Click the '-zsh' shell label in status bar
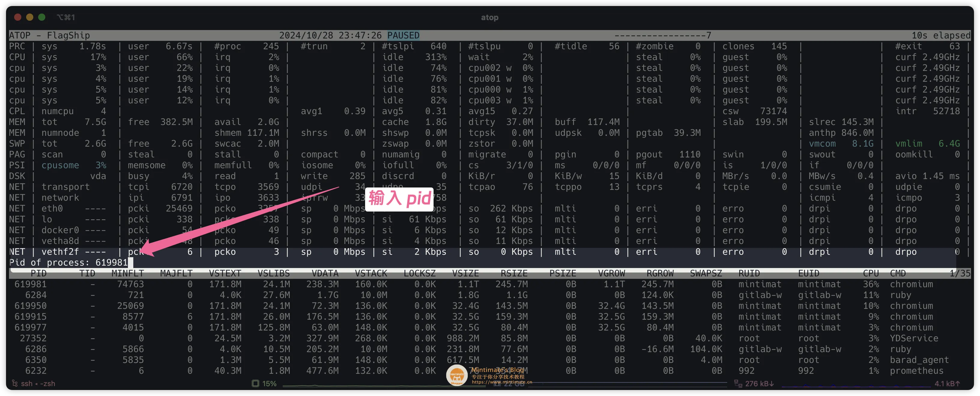Viewport: 980px width, 396px height. pos(47,383)
